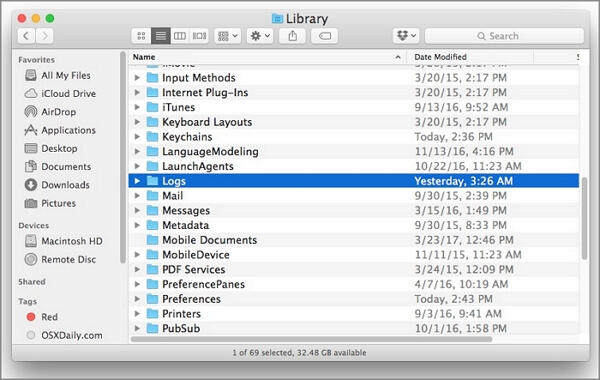The height and width of the screenshot is (380, 600).
Task: Click the Favorites sidebar heading
Action: (36, 60)
